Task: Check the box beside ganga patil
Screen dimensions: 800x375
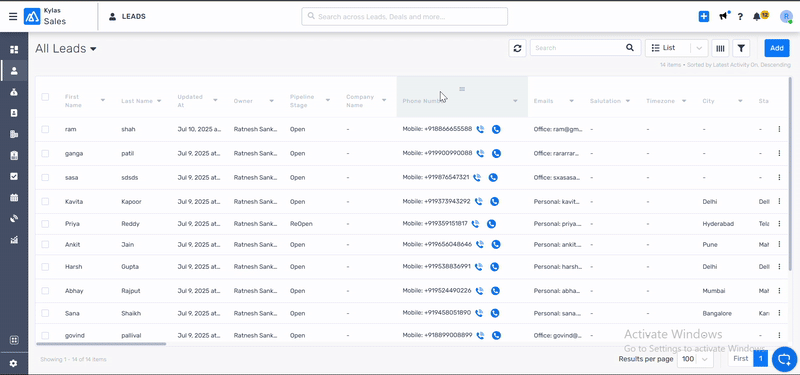Action: tap(45, 154)
